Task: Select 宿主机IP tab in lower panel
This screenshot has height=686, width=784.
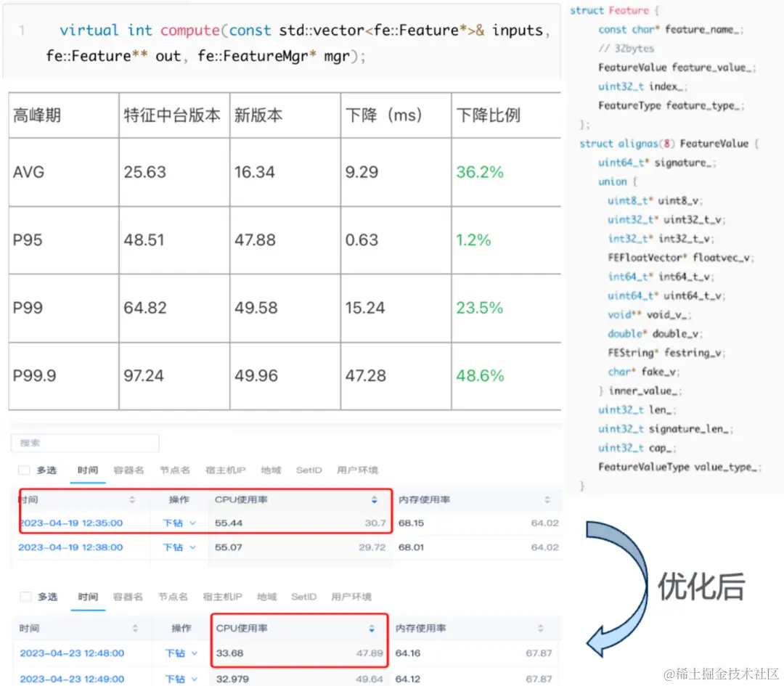Action: (223, 597)
